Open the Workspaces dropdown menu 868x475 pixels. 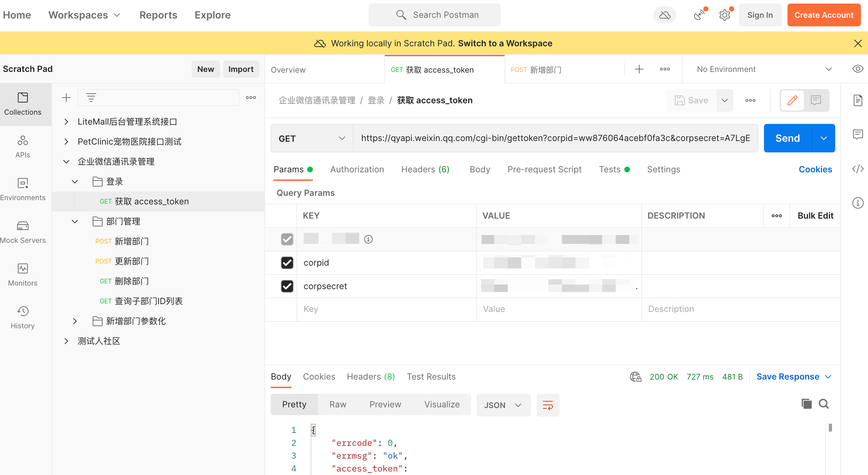(x=85, y=15)
